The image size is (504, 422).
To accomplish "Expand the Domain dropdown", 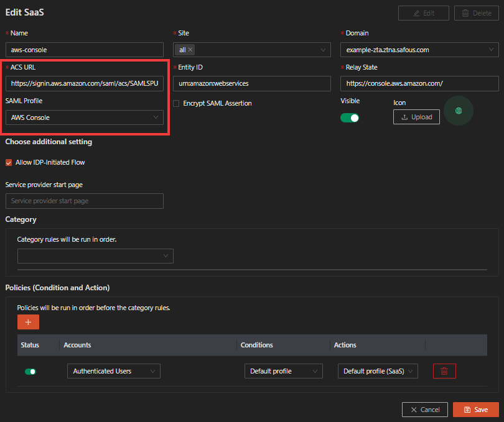I will [419, 50].
